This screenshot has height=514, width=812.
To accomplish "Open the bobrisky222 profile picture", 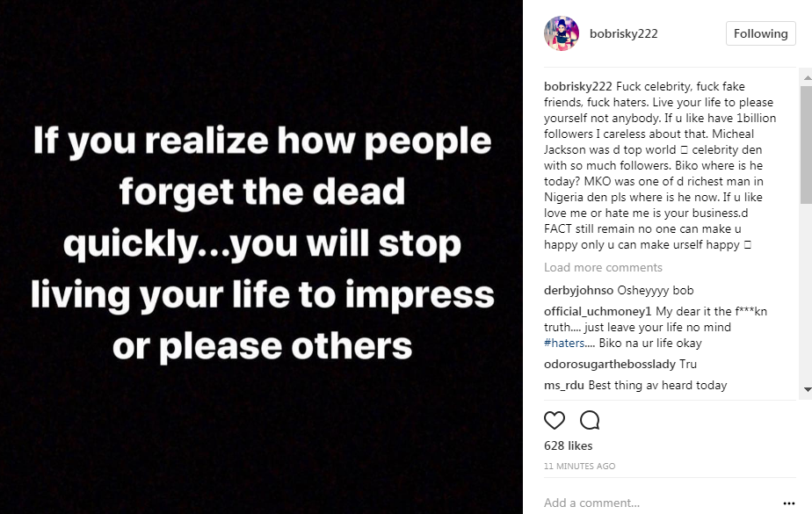I will tap(562, 33).
